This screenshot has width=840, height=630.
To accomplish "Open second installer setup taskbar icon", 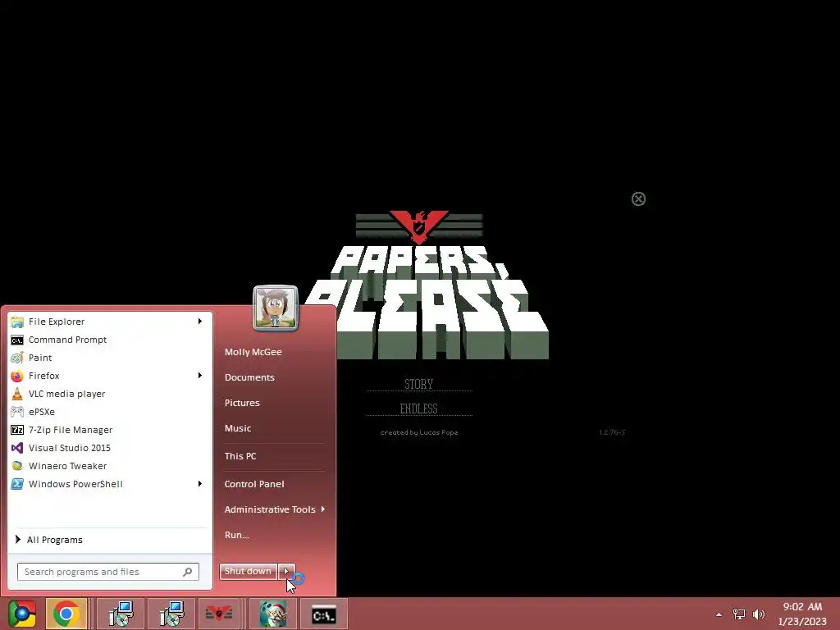I will coord(172,614).
